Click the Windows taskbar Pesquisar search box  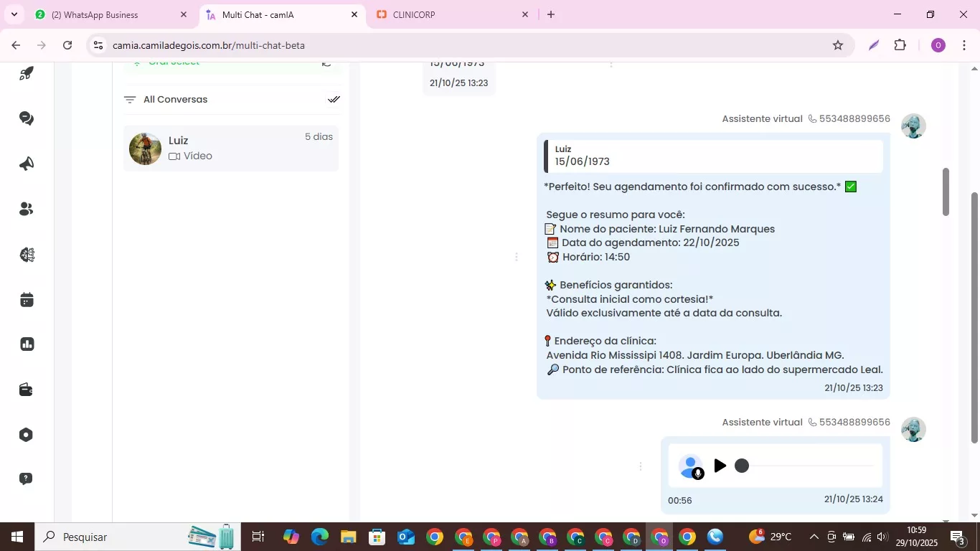[115, 537]
